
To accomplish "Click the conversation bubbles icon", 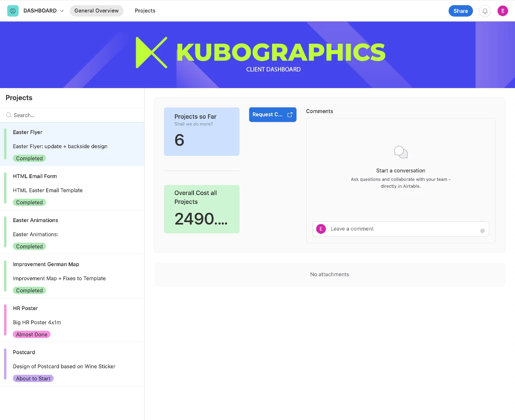I will (401, 152).
